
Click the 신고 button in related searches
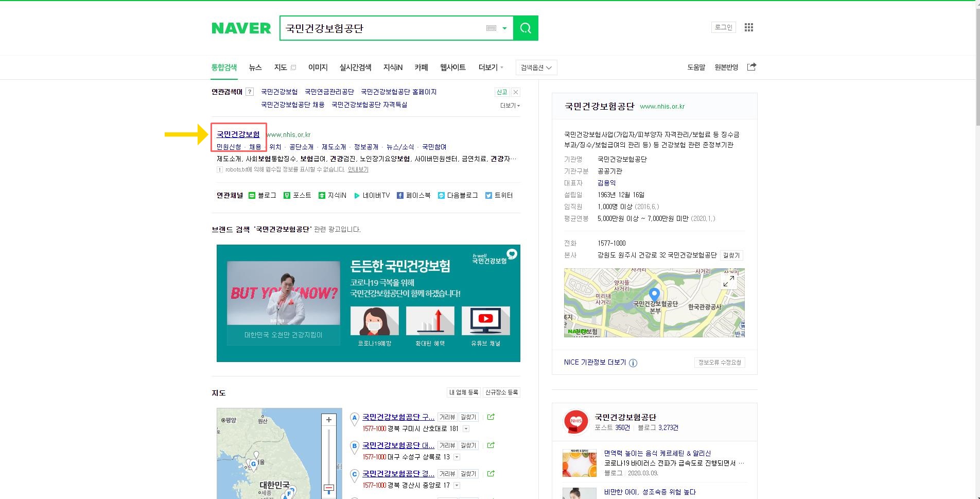(502, 92)
